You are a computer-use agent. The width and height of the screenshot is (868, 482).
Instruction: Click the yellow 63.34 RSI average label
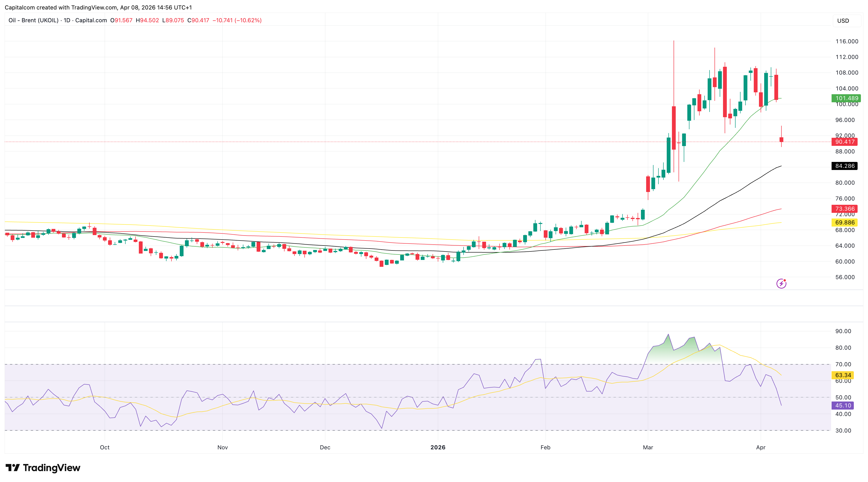[843, 375]
